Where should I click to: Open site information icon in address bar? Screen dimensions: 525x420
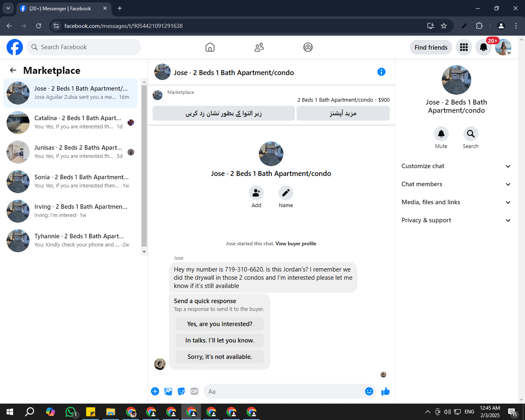point(57,26)
